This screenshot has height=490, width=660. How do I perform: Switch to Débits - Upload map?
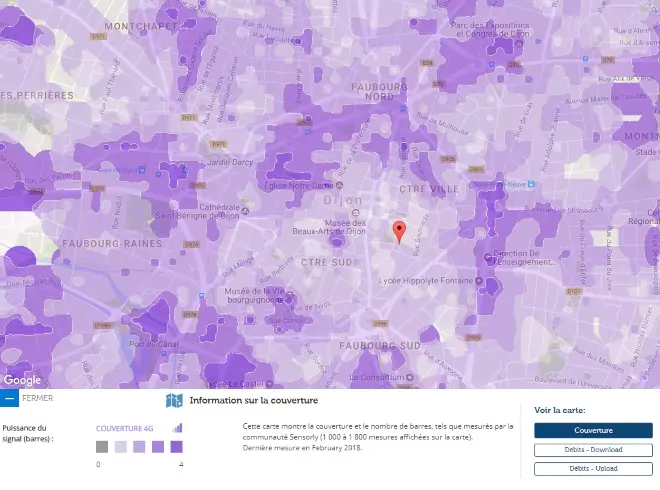click(592, 468)
